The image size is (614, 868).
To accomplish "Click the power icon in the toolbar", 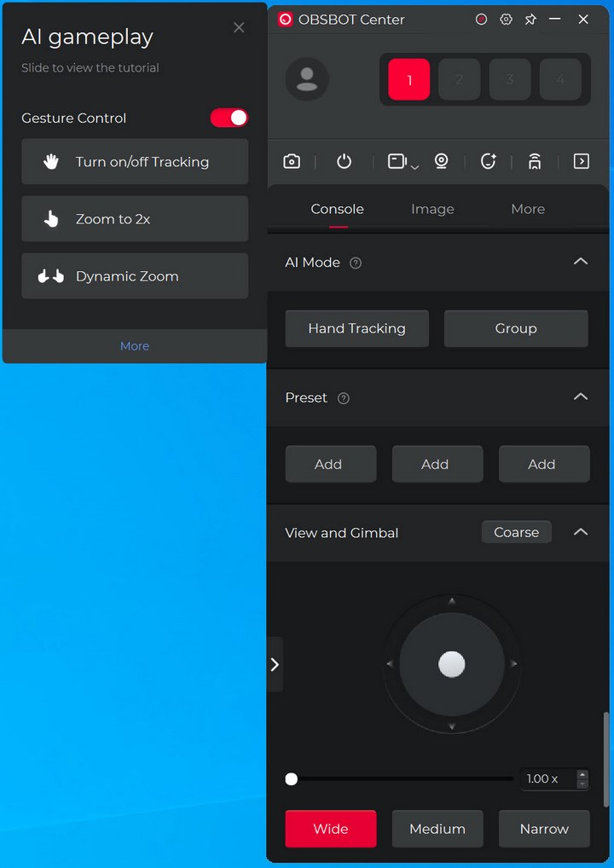I will point(344,161).
